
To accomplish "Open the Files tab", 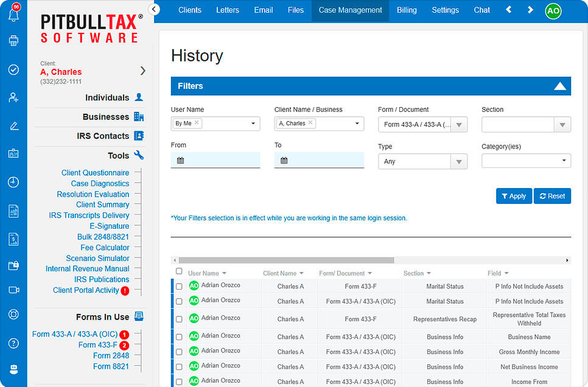I will (x=295, y=10).
